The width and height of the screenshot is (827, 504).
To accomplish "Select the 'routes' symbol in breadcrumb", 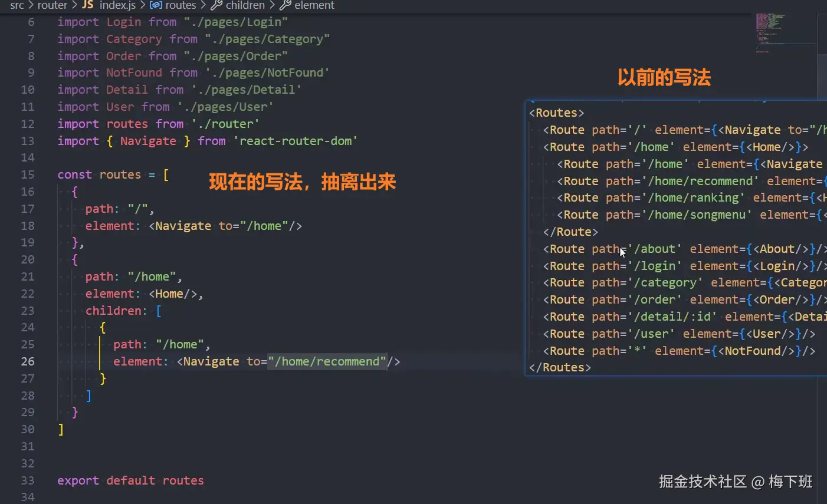I will click(x=181, y=5).
